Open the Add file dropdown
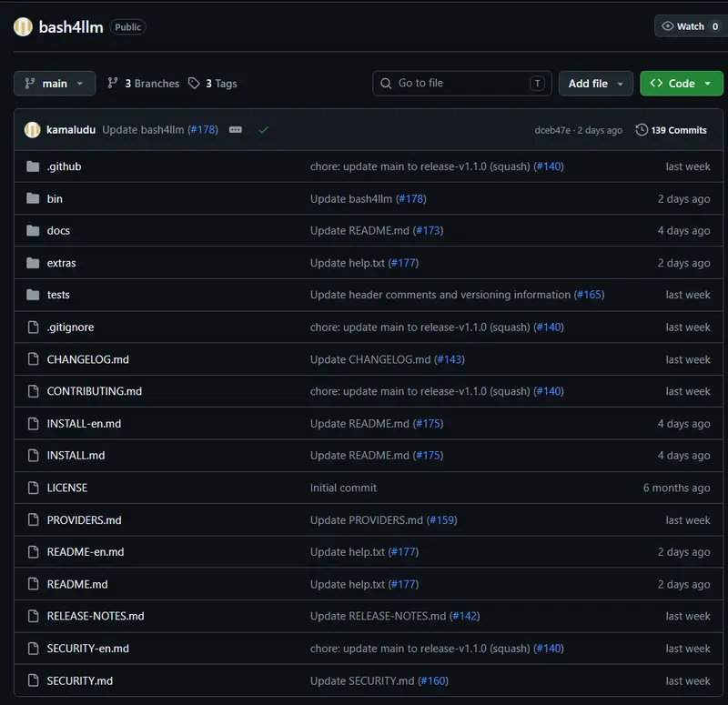Viewport: 728px width, 705px height. point(596,84)
